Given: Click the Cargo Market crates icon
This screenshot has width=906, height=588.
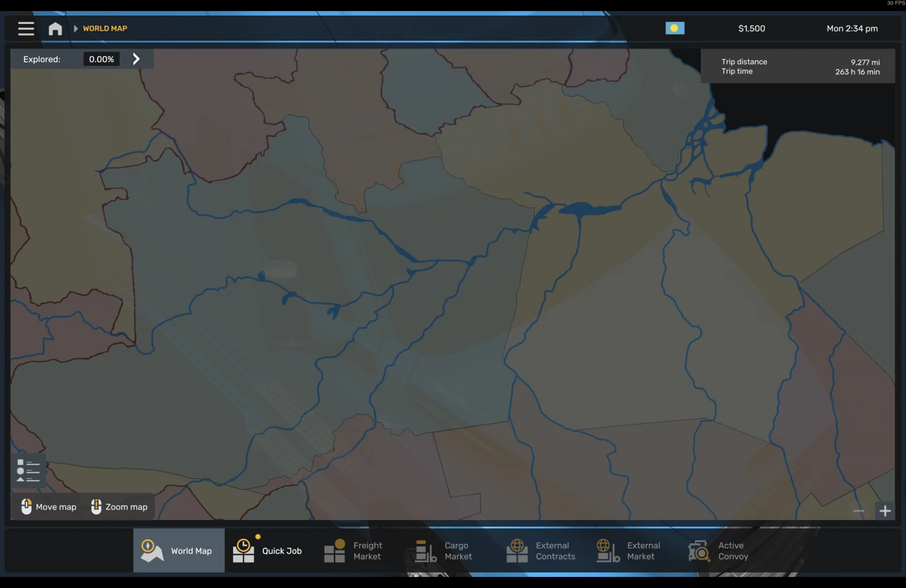Looking at the screenshot, I should click(x=425, y=550).
